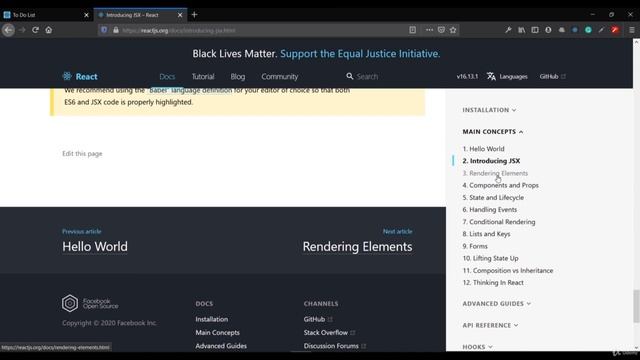This screenshot has width=640, height=360.
Task: Click the React logo icon
Action: tap(67, 76)
